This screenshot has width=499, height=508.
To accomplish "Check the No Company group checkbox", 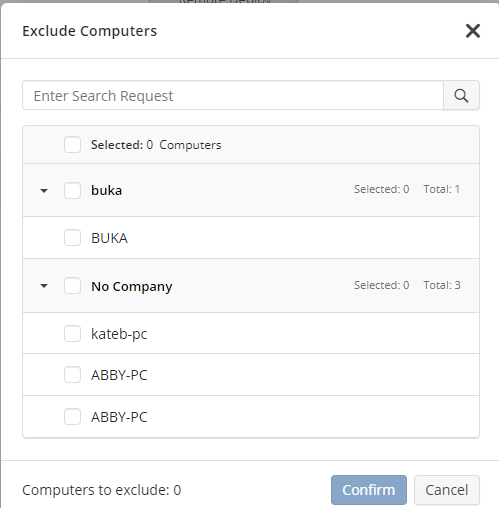I will tap(72, 286).
